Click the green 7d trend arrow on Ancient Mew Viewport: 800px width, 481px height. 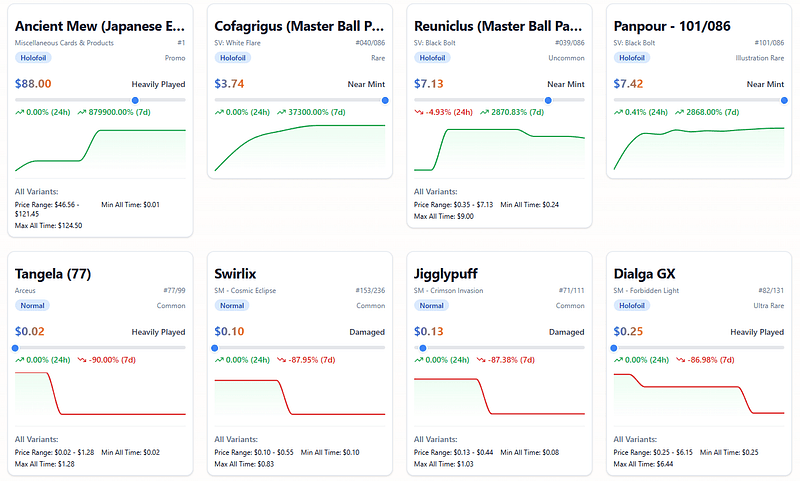tap(82, 112)
